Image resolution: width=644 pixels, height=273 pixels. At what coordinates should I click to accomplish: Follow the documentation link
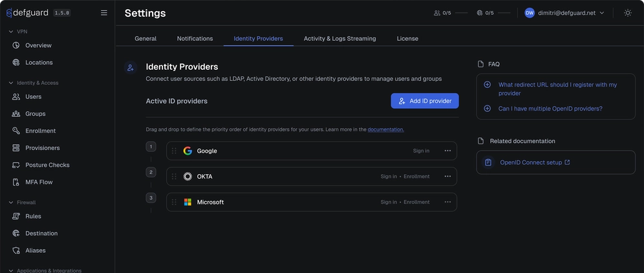[x=385, y=129]
